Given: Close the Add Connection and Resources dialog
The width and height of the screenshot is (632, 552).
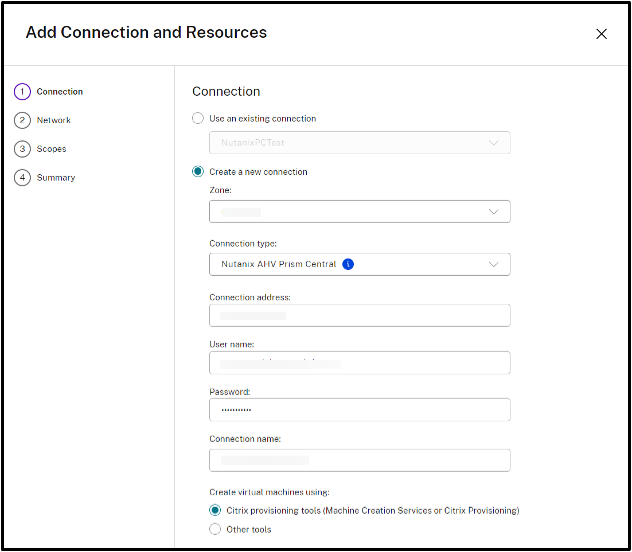Looking at the screenshot, I should coord(601,33).
